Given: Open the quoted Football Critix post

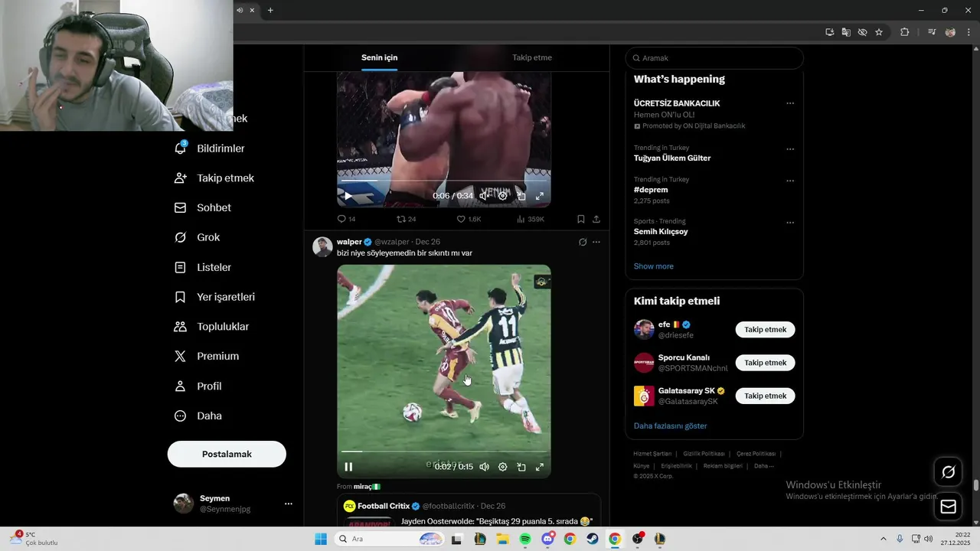Looking at the screenshot, I should point(469,510).
